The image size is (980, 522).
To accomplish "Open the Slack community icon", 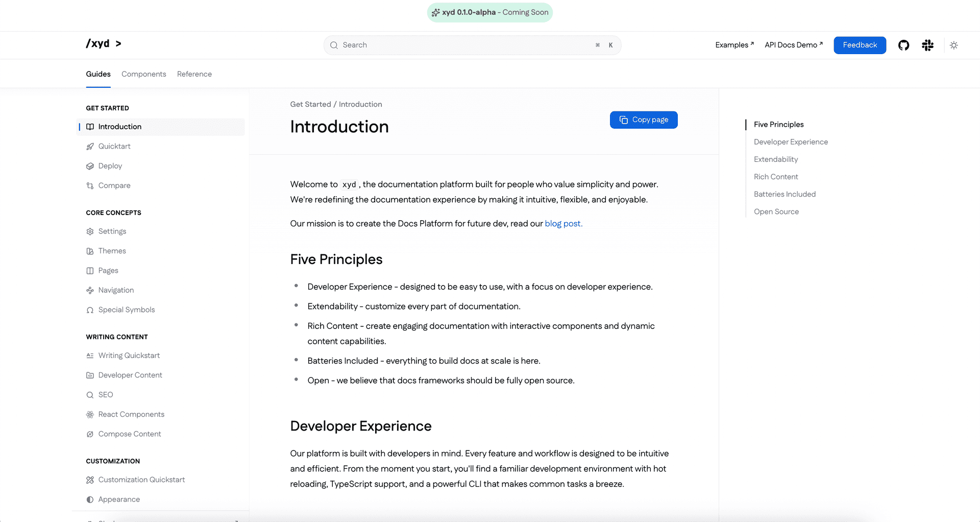I will (927, 45).
